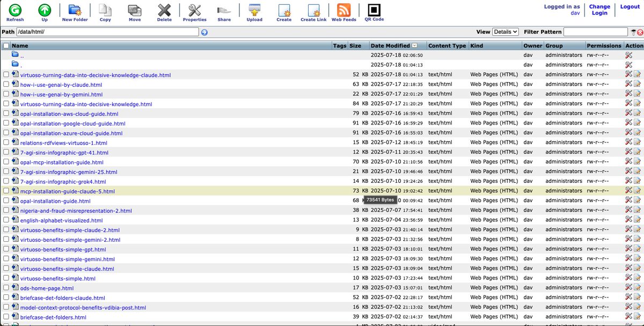Click the Filter Pattern input field

pyautogui.click(x=596, y=32)
